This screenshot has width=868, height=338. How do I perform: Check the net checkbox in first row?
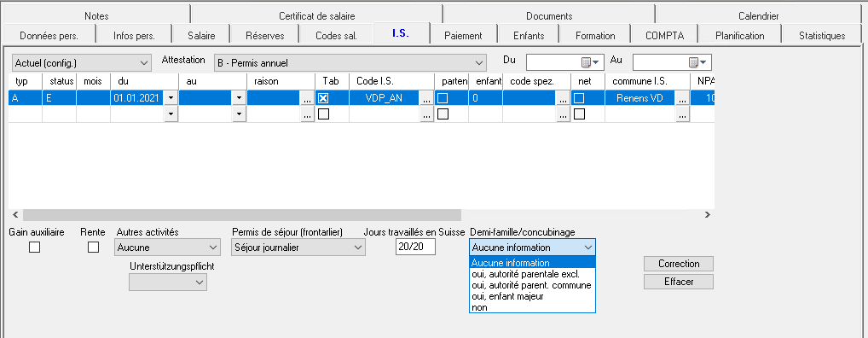pyautogui.click(x=579, y=98)
